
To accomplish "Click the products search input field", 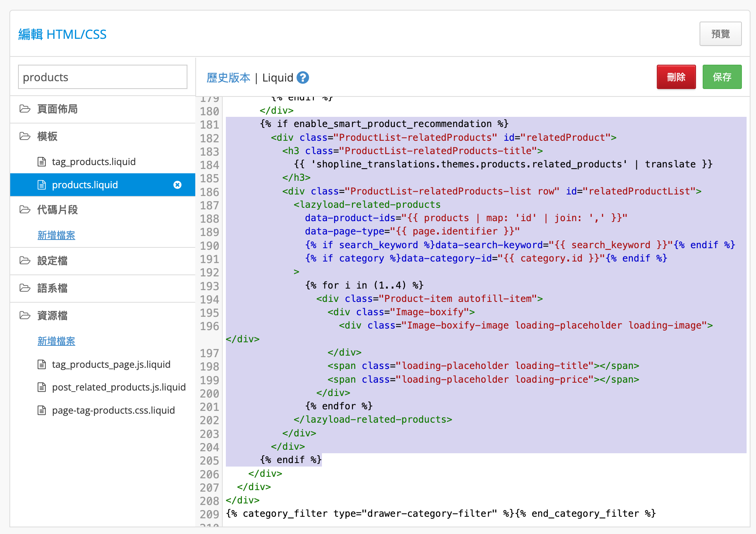I will [x=103, y=77].
